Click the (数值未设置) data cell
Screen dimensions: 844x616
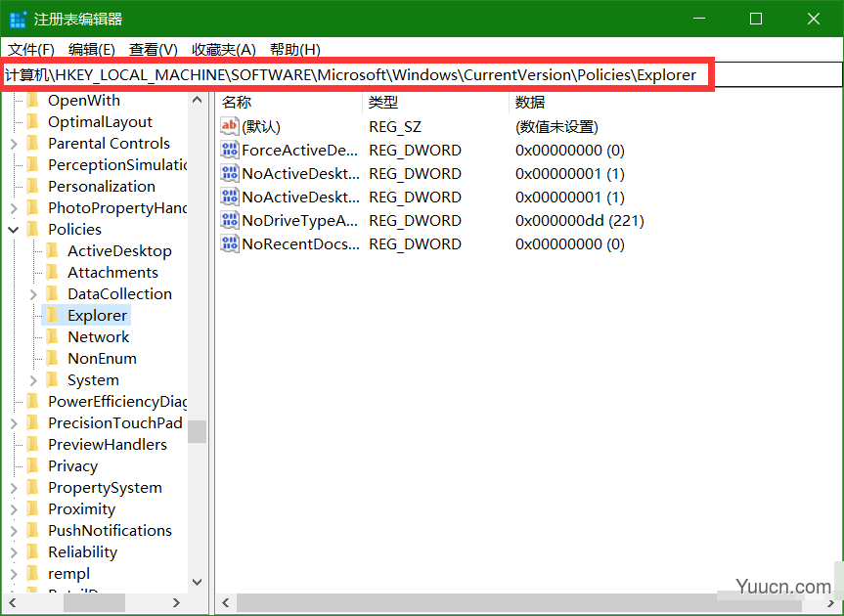tap(556, 126)
